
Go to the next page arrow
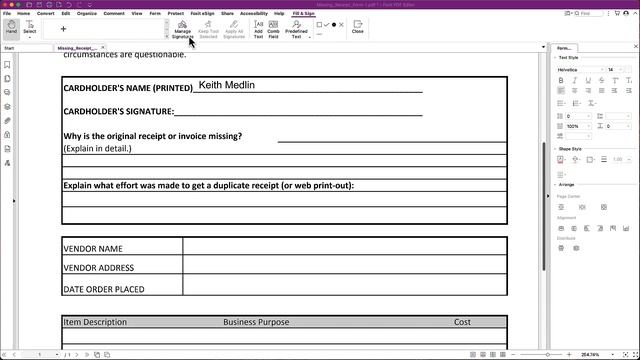tap(77, 355)
